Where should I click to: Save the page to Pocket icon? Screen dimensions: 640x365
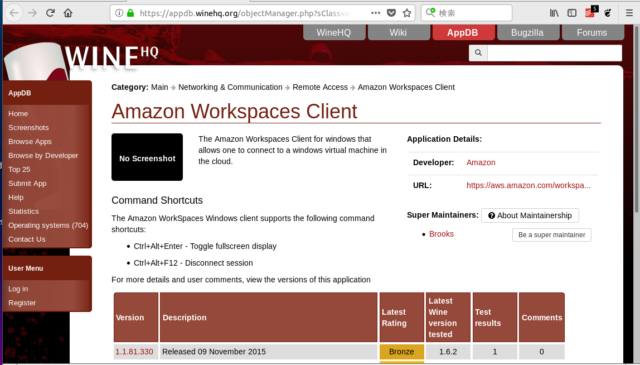pyautogui.click(x=391, y=13)
